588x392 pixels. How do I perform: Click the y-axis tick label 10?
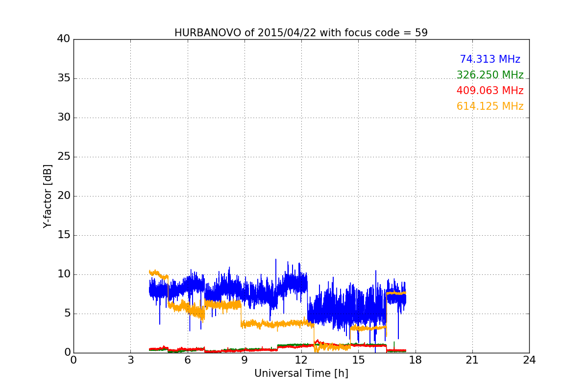(x=64, y=274)
